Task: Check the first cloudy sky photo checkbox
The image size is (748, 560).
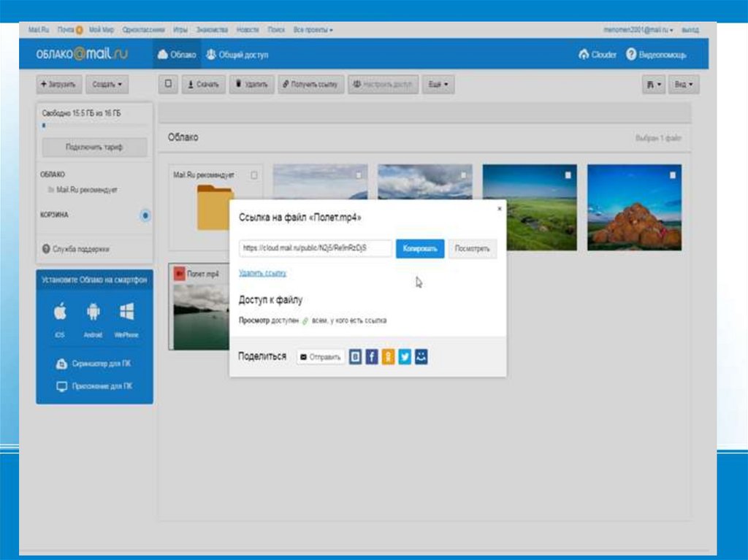Action: click(x=358, y=175)
